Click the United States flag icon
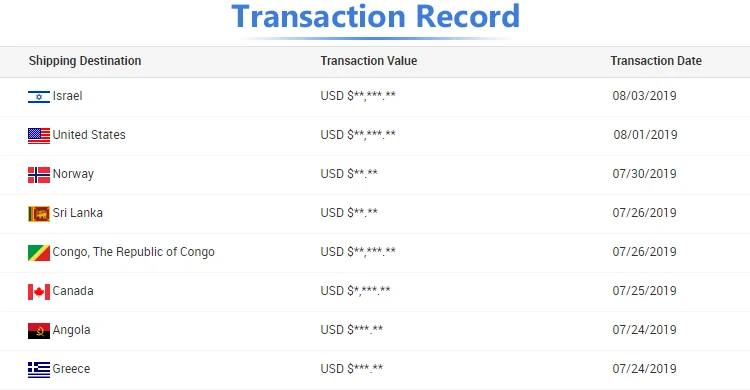The width and height of the screenshot is (750, 390). pos(39,136)
